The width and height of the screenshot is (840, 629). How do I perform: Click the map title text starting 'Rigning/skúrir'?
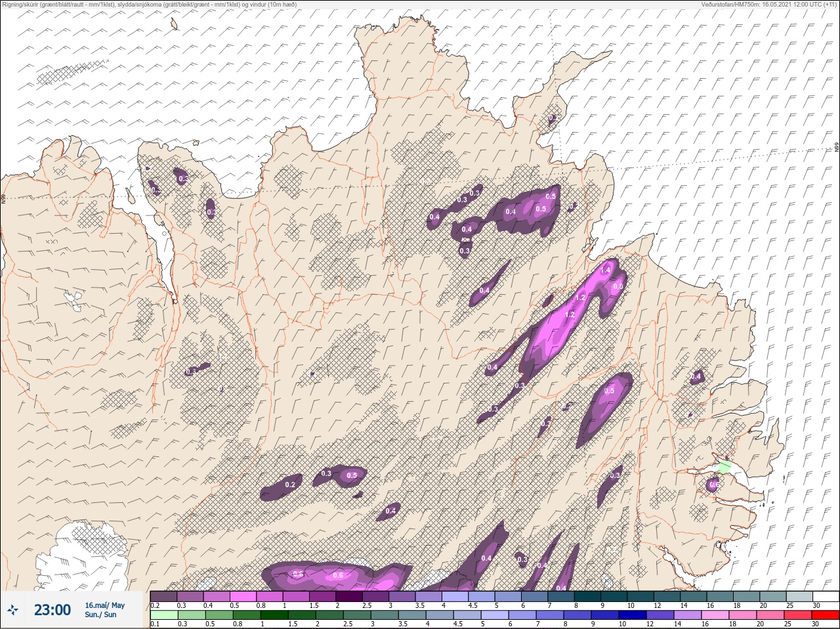coord(148,5)
